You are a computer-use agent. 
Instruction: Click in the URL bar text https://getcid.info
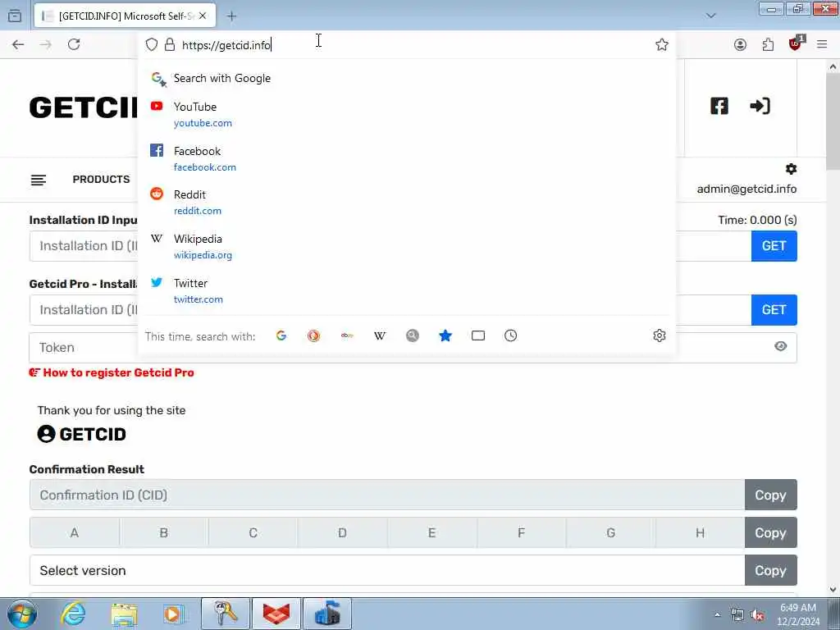[226, 45]
